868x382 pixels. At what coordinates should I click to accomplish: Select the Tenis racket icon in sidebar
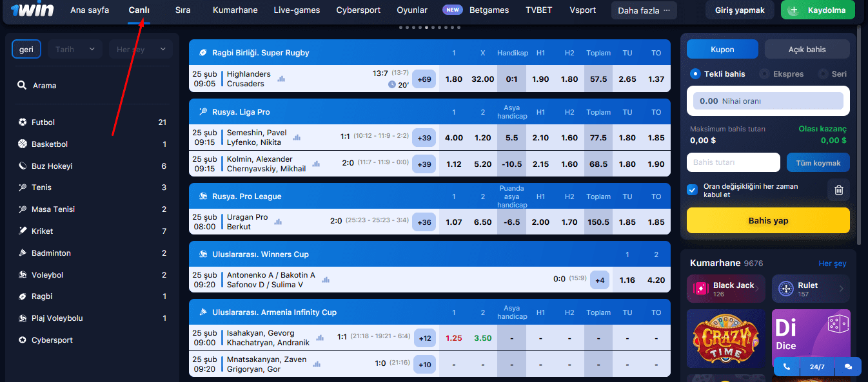click(x=23, y=187)
